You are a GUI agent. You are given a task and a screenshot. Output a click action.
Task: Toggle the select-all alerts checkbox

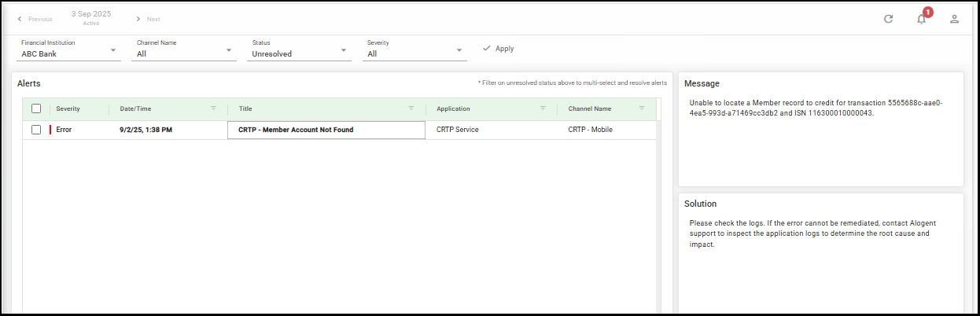click(36, 108)
